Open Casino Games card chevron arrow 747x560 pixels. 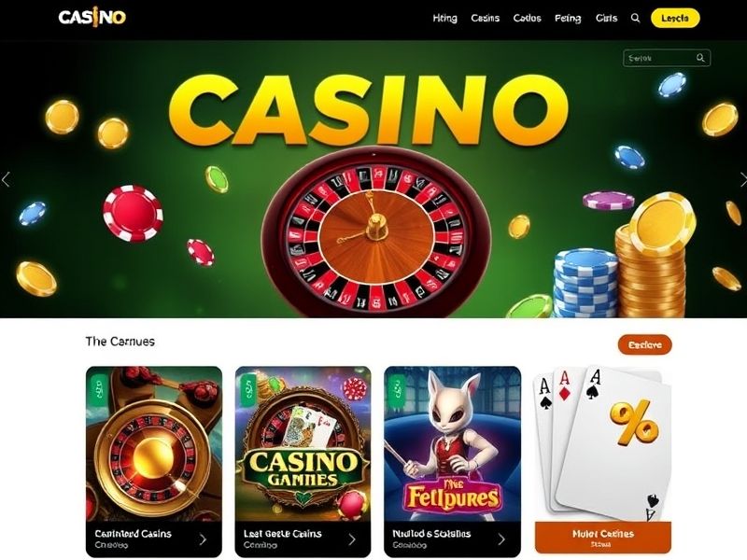[352, 539]
